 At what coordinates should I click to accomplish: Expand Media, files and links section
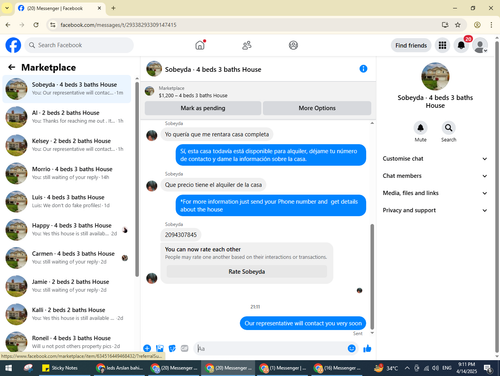[x=435, y=193]
